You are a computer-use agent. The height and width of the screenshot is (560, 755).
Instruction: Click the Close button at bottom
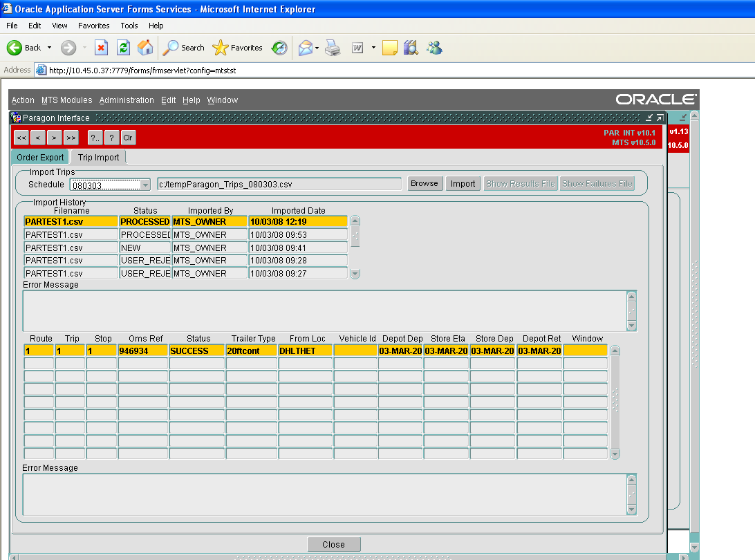coord(334,544)
